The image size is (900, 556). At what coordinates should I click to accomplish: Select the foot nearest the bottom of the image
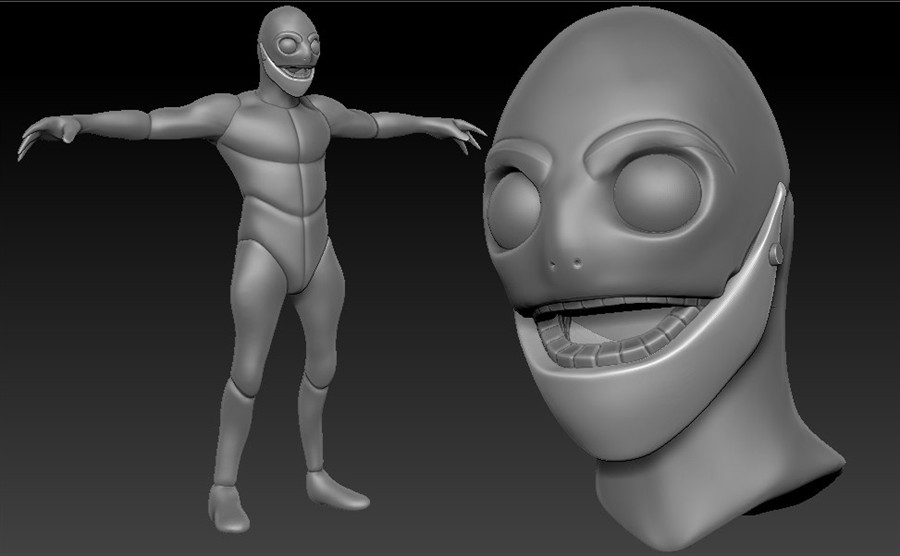(229, 508)
